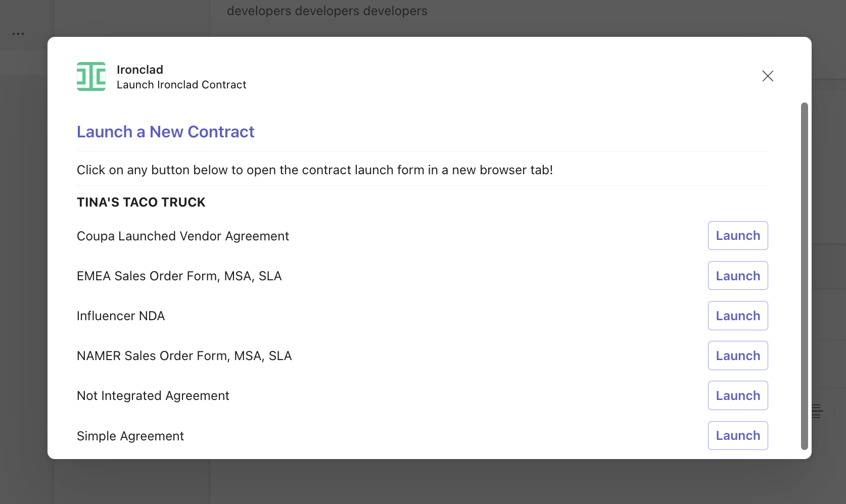Launch the Not Integrated Agreement
The height and width of the screenshot is (504, 846).
click(x=737, y=395)
